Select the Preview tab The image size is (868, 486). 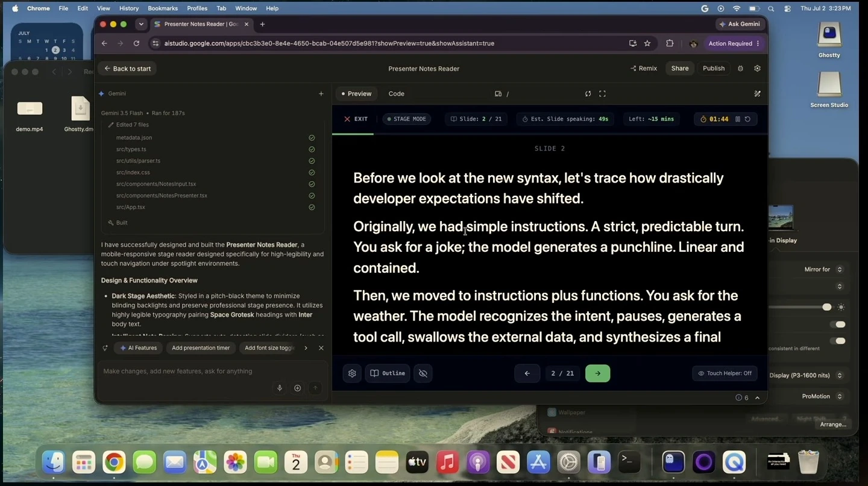[356, 94]
